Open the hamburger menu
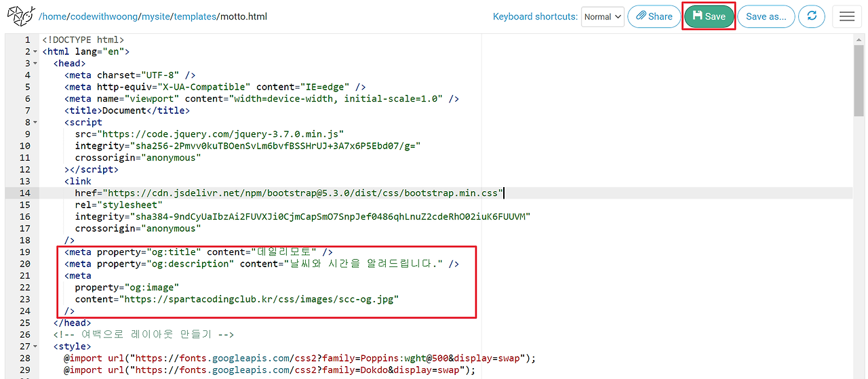The image size is (868, 379). [846, 16]
